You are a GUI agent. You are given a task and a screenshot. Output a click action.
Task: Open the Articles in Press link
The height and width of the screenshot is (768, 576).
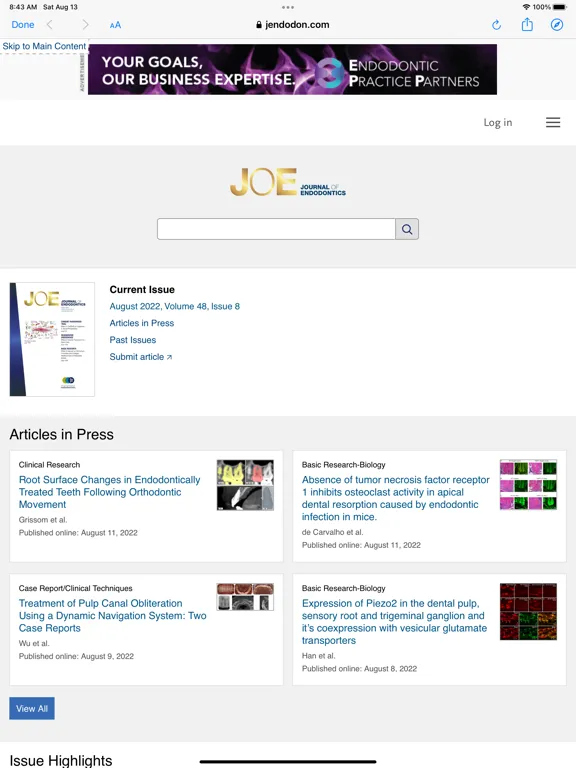point(142,323)
